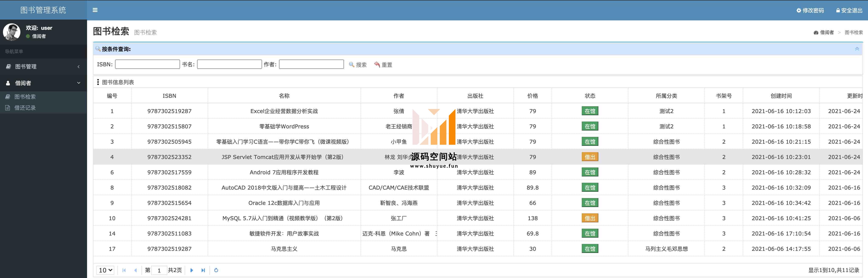Click 修改密码 link in header
868x278 pixels.
[813, 10]
